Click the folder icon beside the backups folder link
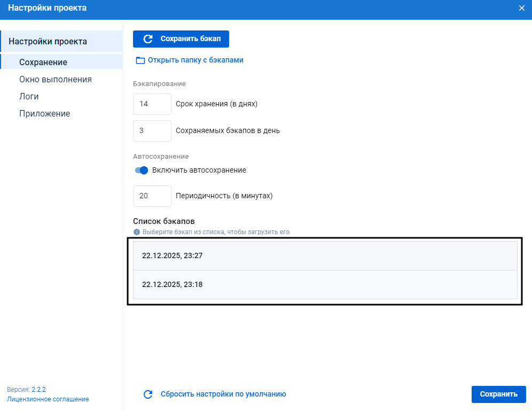The image size is (532, 411). pos(140,60)
